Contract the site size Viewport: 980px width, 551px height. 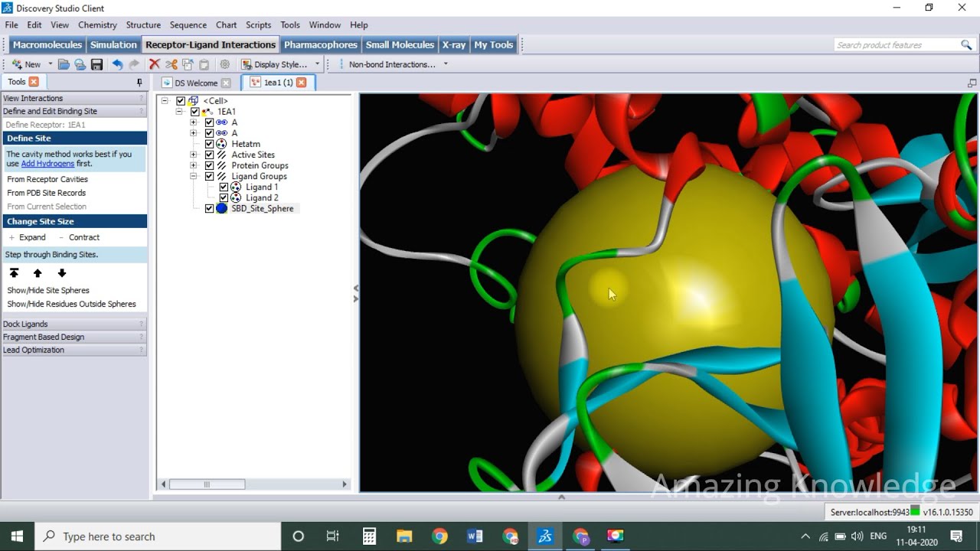pyautogui.click(x=80, y=237)
